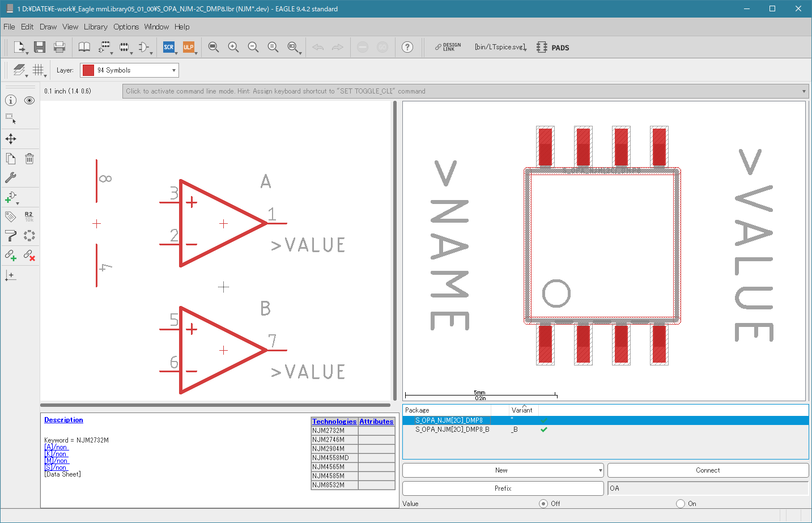812x523 pixels.
Task: Open the Description link
Action: pyautogui.click(x=63, y=420)
